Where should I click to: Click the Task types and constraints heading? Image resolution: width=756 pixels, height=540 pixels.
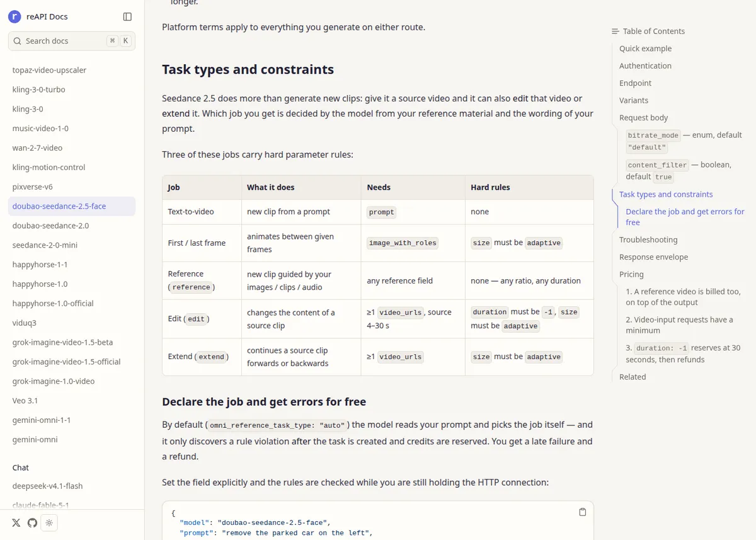pos(248,69)
